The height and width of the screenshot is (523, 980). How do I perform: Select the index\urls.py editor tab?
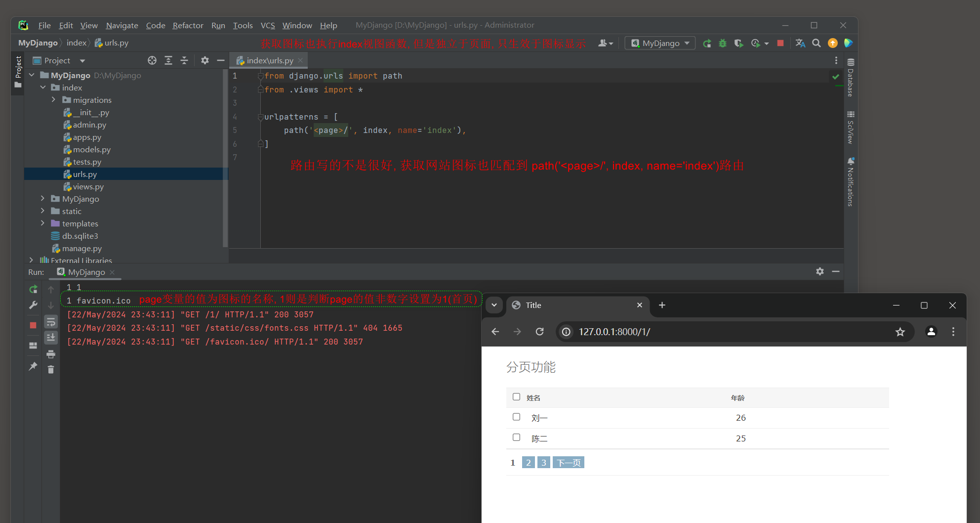[x=270, y=60]
